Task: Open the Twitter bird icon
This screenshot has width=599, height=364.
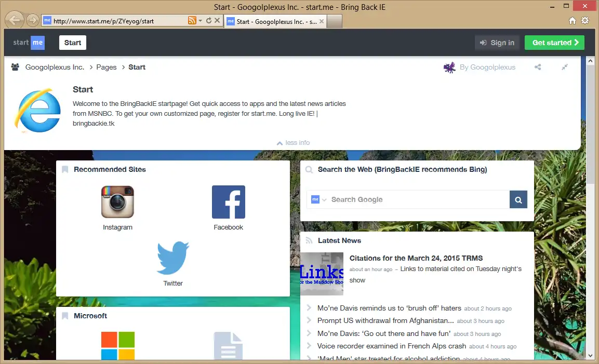Action: coord(173,258)
